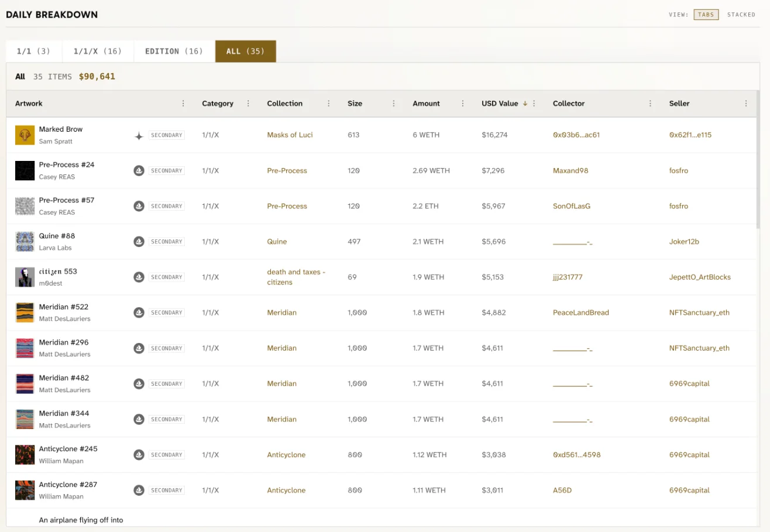Open the Masks of Luci collection link
The image size is (770, 532).
(x=290, y=135)
